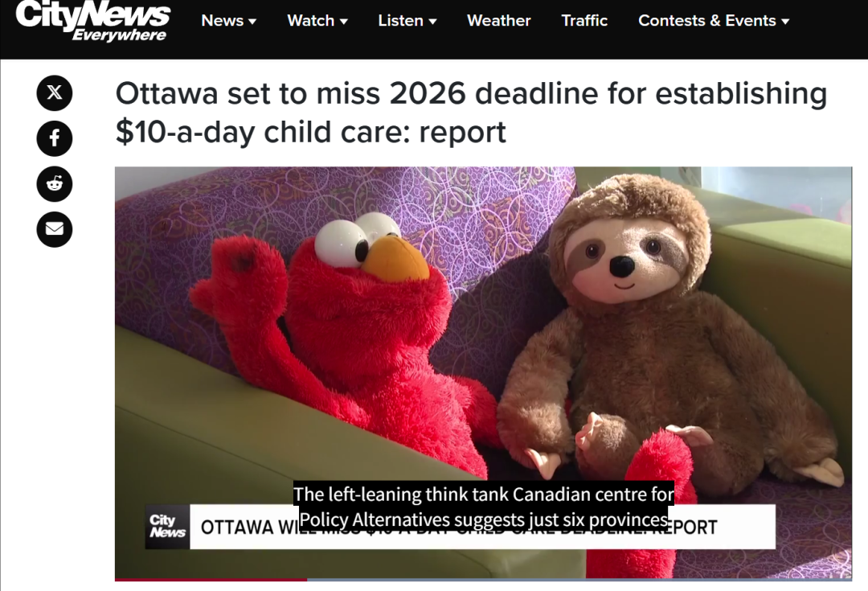
Task: Click the News arrow chevron
Action: (x=252, y=22)
